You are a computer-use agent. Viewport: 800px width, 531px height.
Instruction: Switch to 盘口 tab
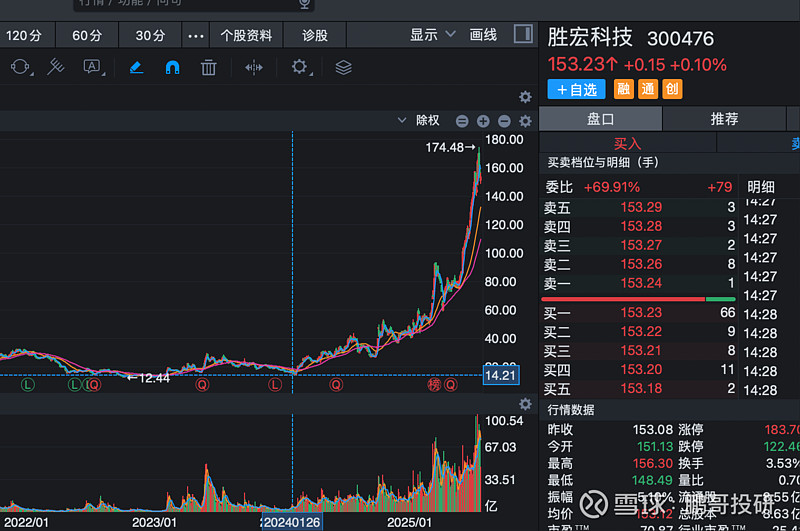pos(601,119)
